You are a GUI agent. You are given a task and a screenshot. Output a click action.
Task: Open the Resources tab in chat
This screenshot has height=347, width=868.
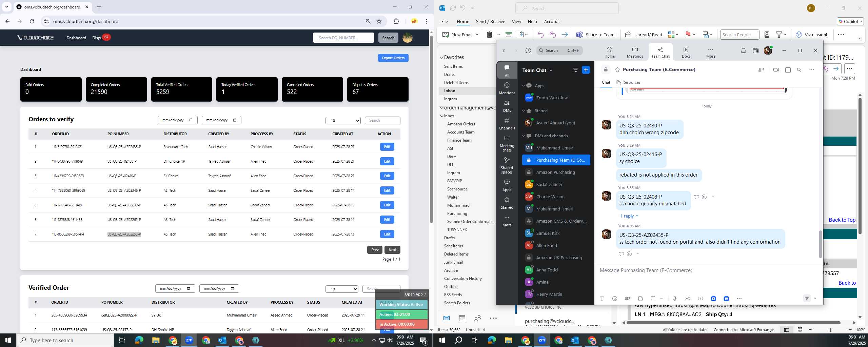tap(628, 82)
